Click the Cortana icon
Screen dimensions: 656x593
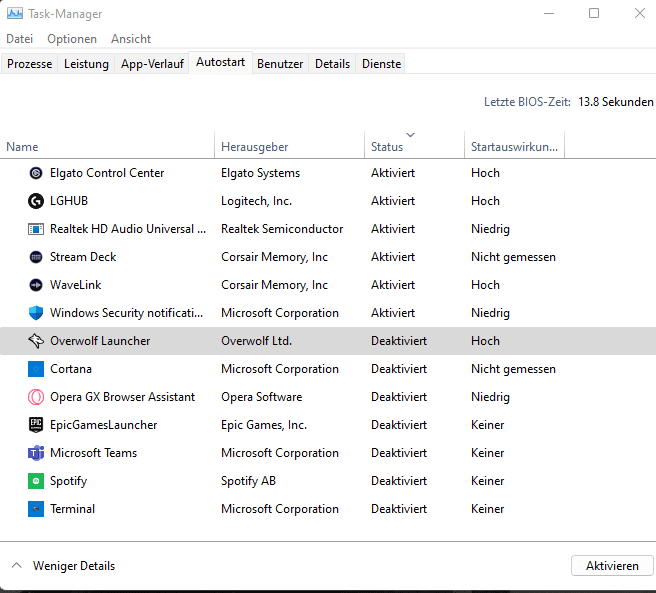click(36, 369)
